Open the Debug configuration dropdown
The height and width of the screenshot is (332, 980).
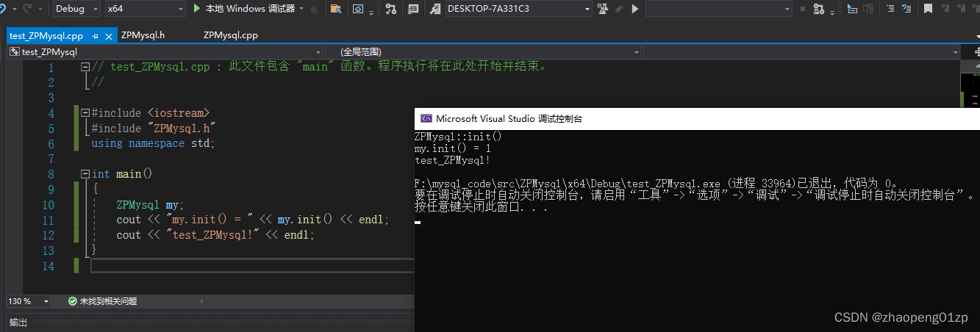pos(77,9)
